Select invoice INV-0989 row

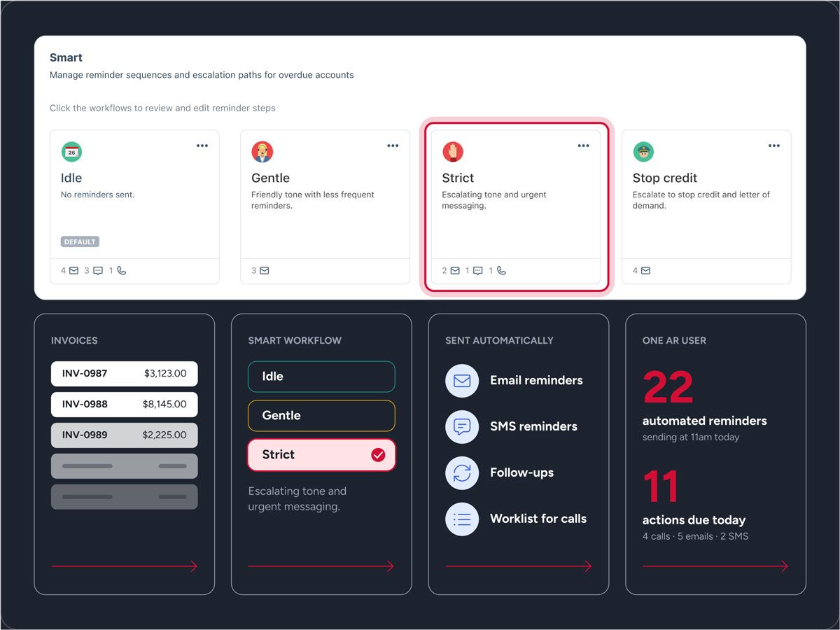tap(125, 435)
